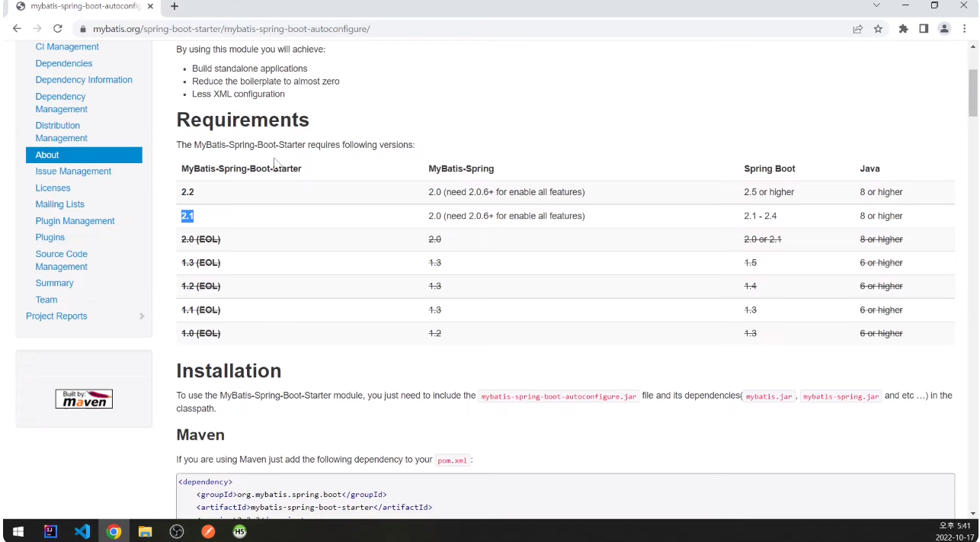Go back to the previous page
980x542 pixels.
17,29
